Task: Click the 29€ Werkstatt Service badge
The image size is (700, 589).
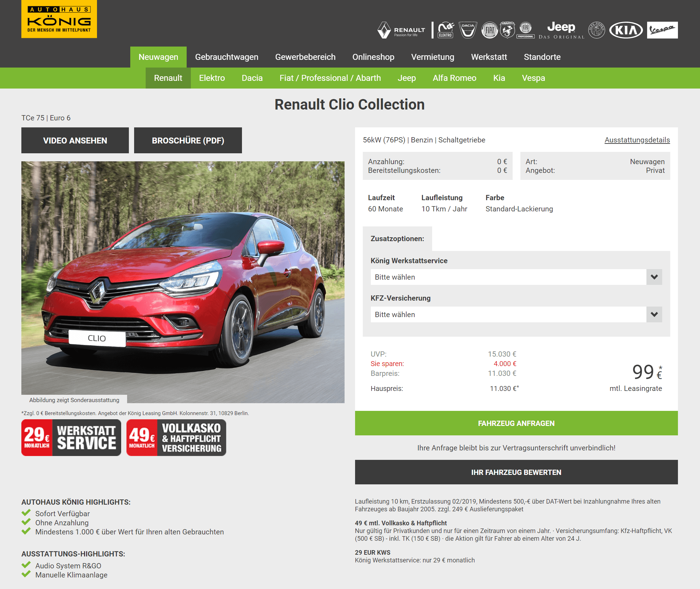Action: pyautogui.click(x=71, y=438)
